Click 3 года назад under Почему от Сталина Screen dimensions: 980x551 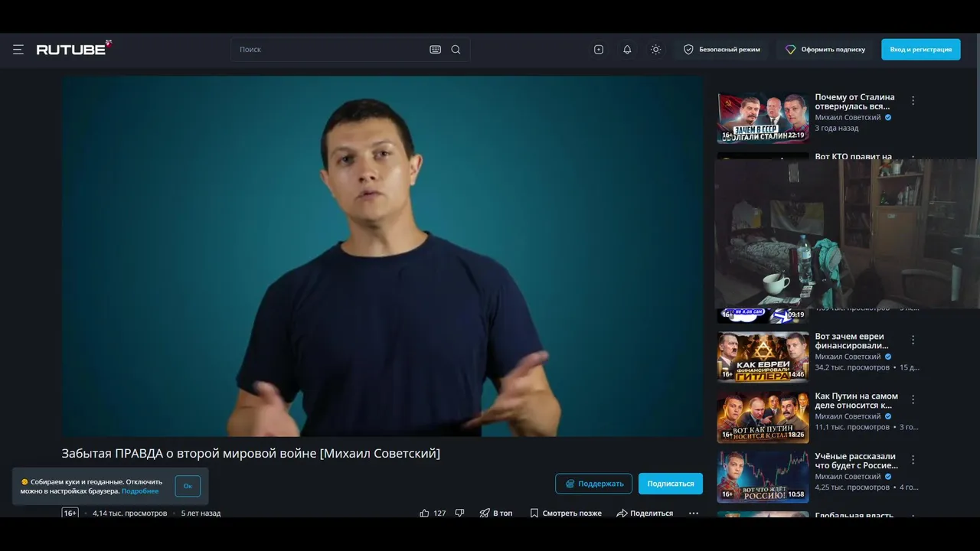[x=837, y=129]
